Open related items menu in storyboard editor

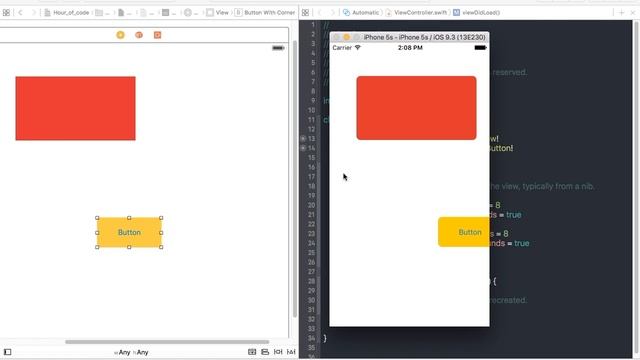click(6, 13)
